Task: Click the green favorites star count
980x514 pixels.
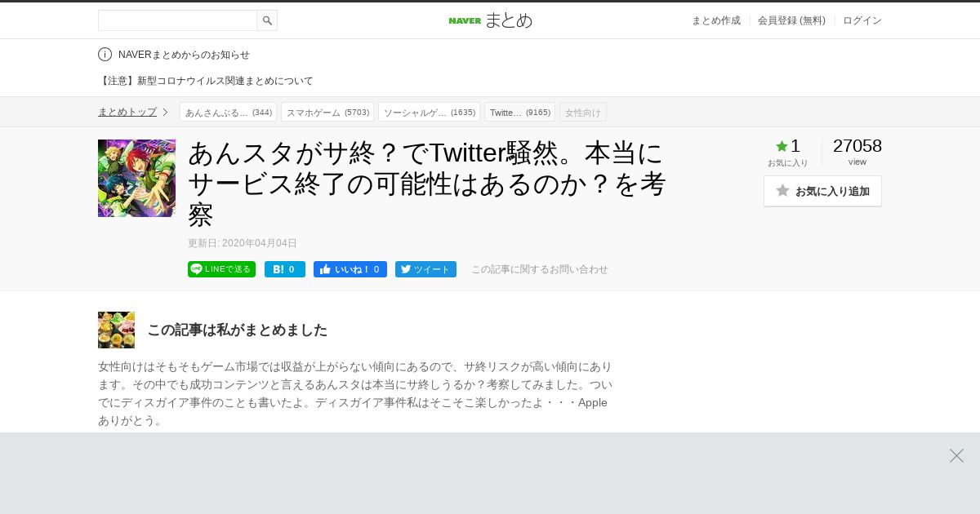Action: [788, 146]
